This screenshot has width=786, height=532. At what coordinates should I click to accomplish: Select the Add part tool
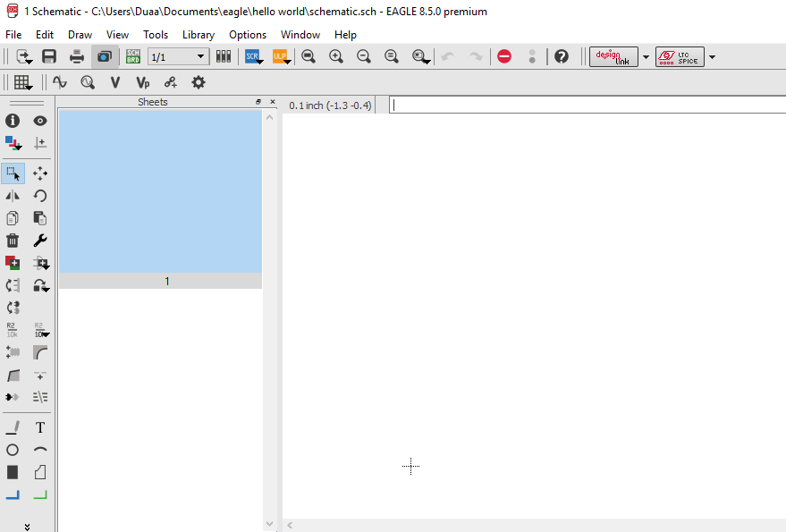tap(13, 263)
